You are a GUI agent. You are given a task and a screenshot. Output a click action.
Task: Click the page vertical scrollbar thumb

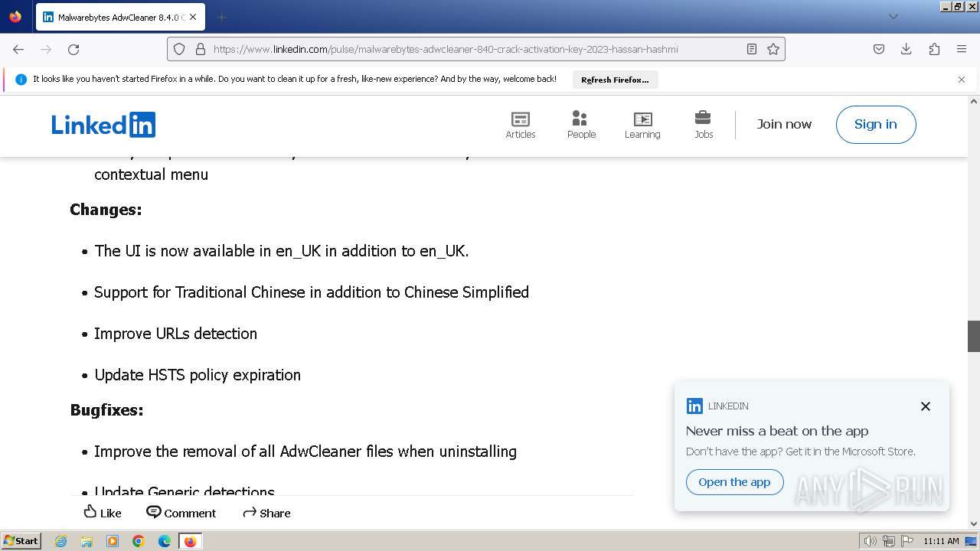[974, 336]
